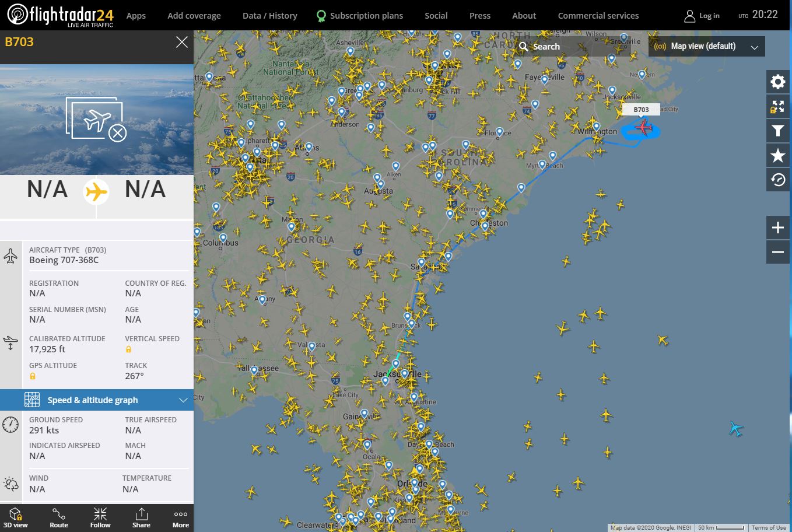792x532 pixels.
Task: Click the destination N/A airport text
Action: 145,190
